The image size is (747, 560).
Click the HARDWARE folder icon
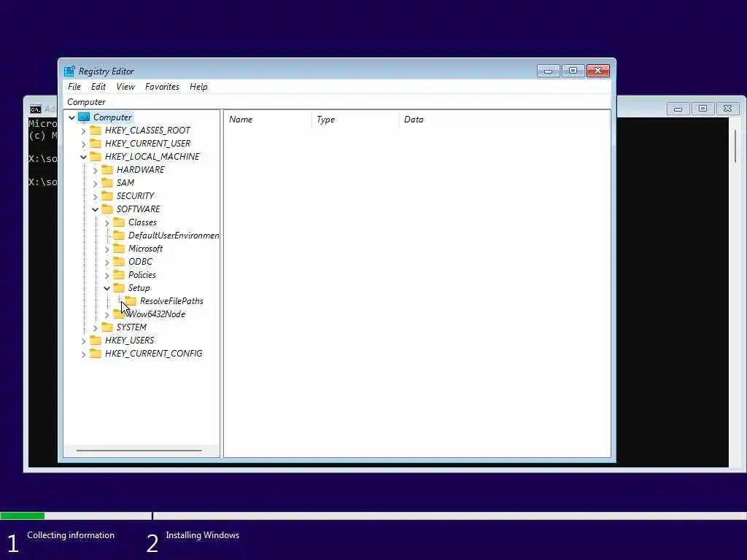click(x=107, y=169)
